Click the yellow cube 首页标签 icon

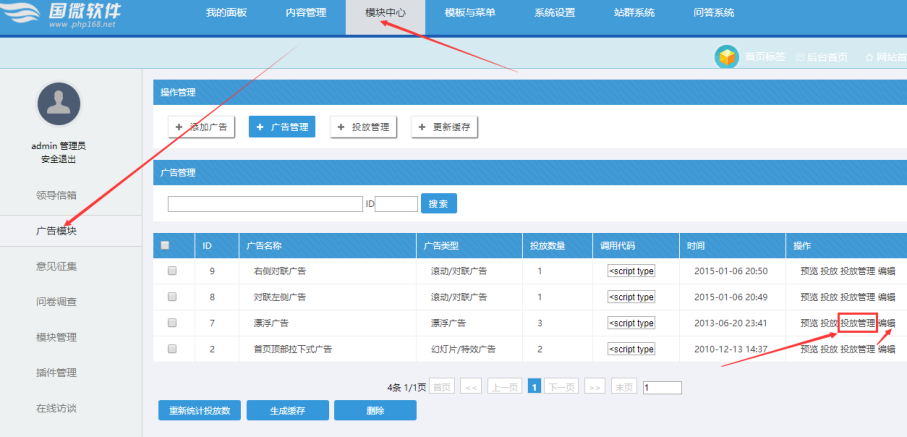point(726,58)
